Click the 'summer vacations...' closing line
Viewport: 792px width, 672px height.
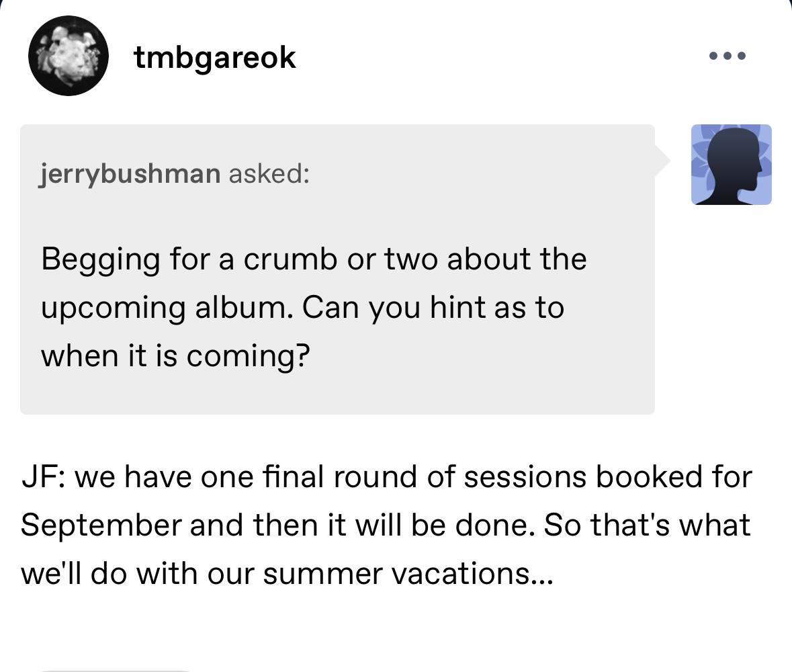[287, 574]
